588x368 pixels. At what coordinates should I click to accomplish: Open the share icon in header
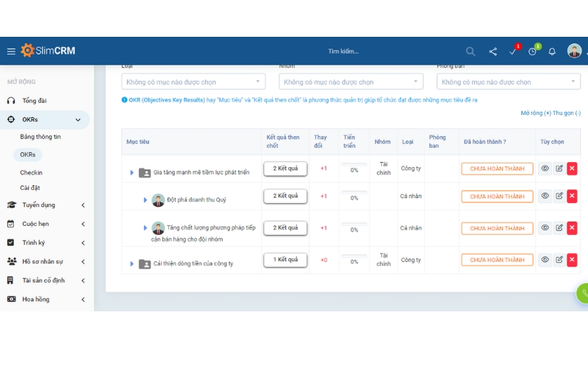[x=493, y=52]
